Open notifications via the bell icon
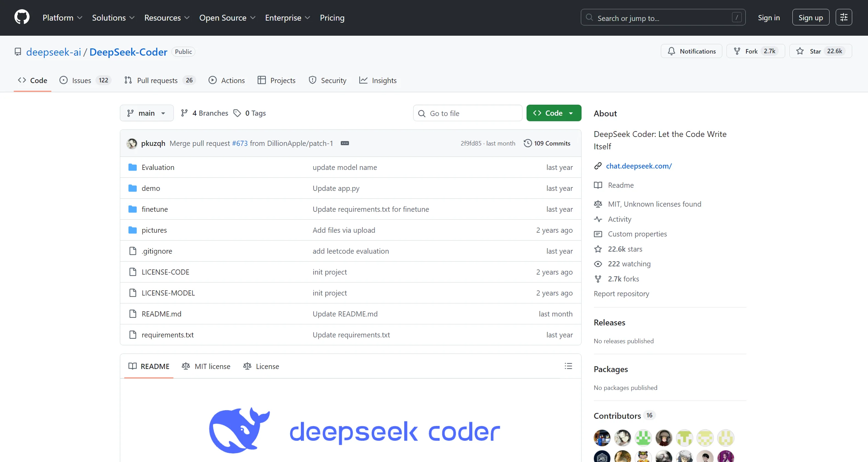This screenshot has width=868, height=462. click(x=672, y=51)
